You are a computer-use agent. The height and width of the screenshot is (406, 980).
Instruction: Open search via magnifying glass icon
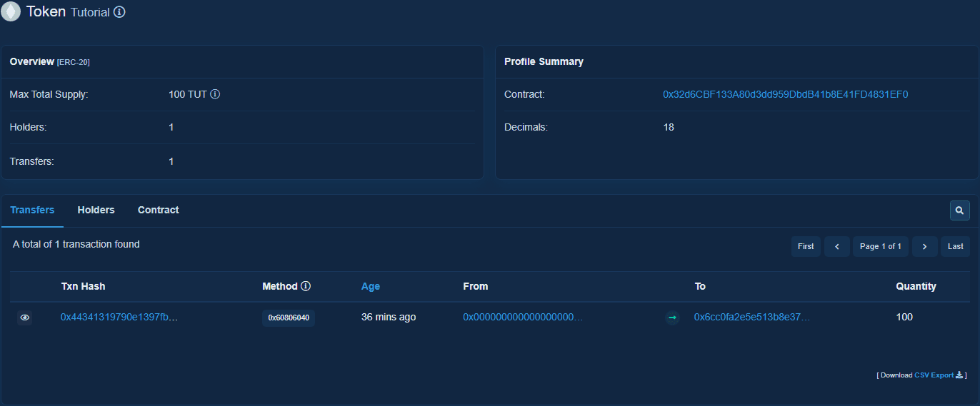(959, 210)
